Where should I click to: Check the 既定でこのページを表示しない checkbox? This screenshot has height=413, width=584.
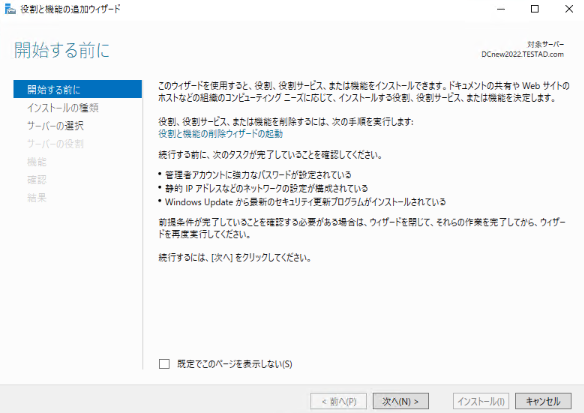tap(164, 364)
